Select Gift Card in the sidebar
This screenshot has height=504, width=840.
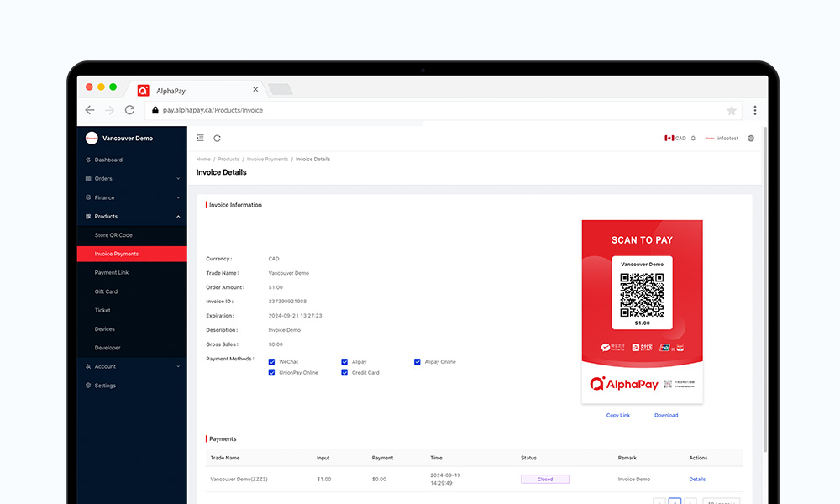pos(132,291)
